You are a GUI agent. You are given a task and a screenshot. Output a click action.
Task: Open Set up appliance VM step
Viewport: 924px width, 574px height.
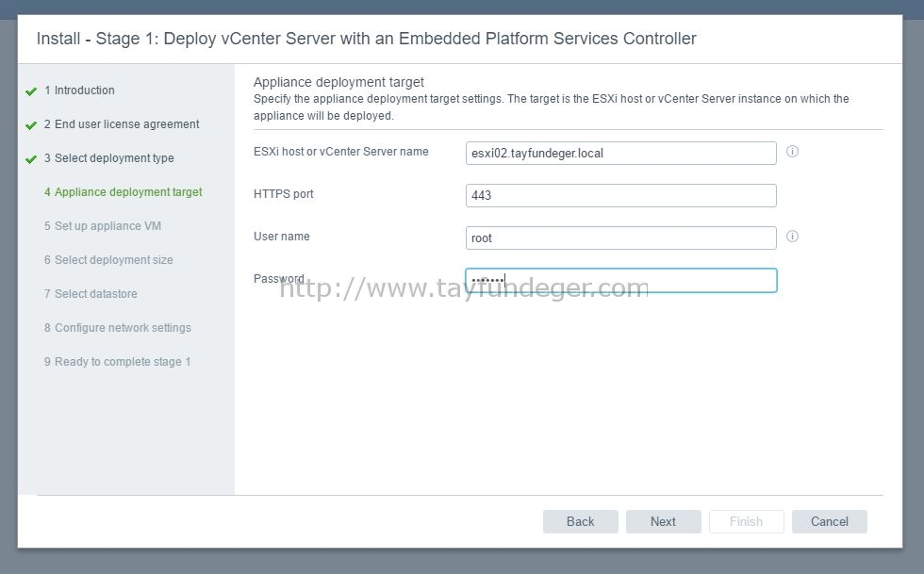[103, 225]
